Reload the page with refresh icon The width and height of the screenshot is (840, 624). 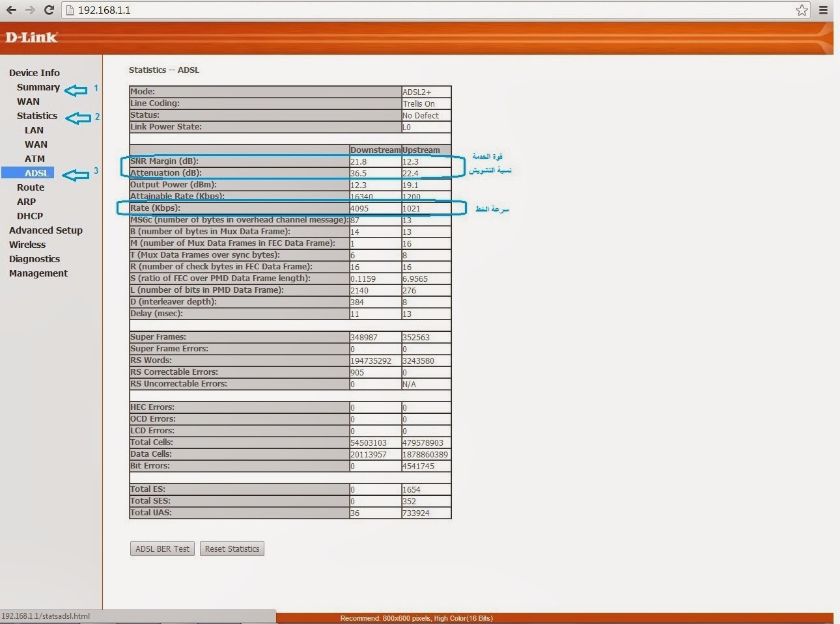tap(49, 10)
